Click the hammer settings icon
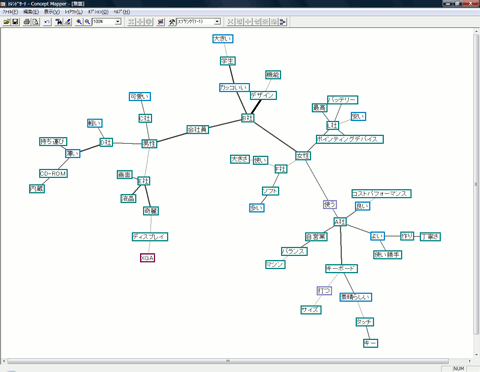480x372 pixels. tap(172, 22)
